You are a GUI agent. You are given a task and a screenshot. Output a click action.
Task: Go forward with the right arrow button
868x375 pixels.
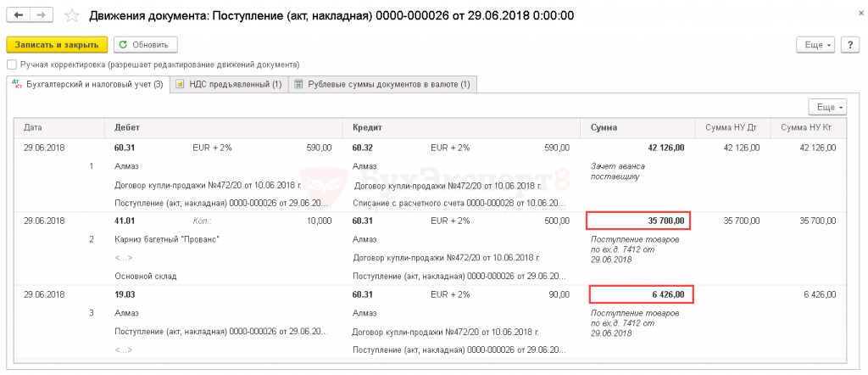point(41,15)
